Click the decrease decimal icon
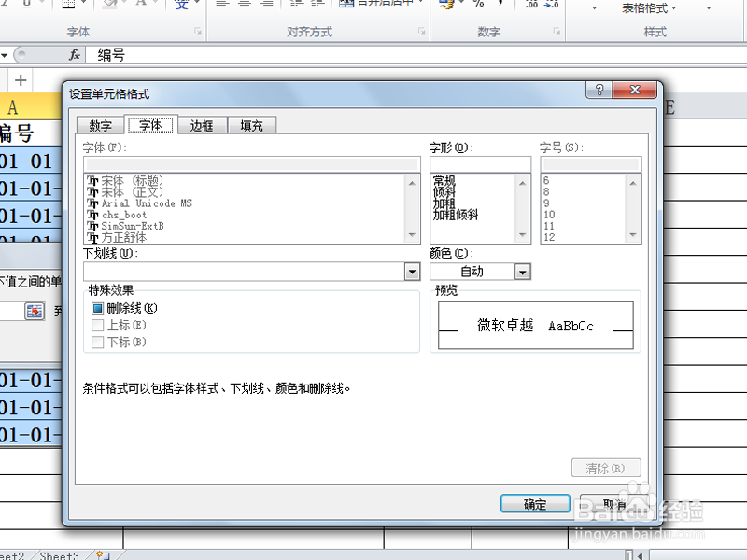The height and width of the screenshot is (560, 747). 552,4
